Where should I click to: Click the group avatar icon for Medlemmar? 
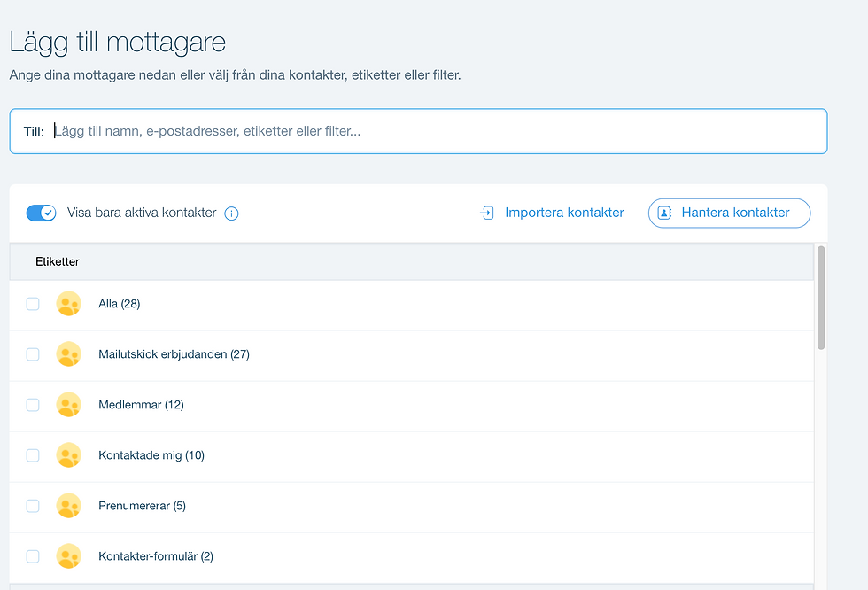pyautogui.click(x=69, y=405)
